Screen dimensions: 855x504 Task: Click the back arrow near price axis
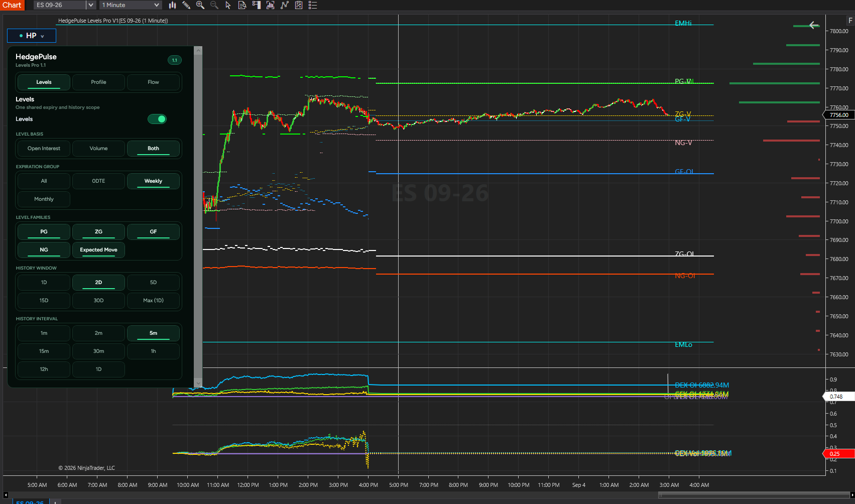tap(814, 25)
